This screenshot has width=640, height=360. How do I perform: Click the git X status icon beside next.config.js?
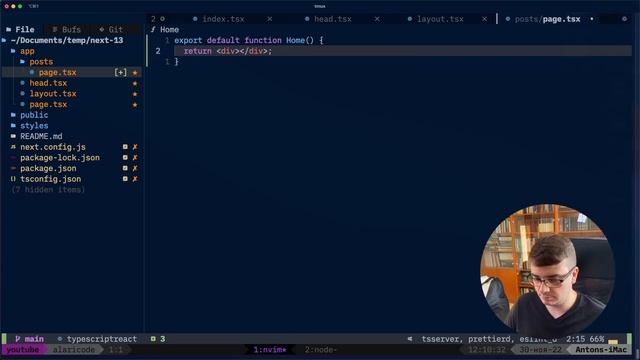point(135,147)
